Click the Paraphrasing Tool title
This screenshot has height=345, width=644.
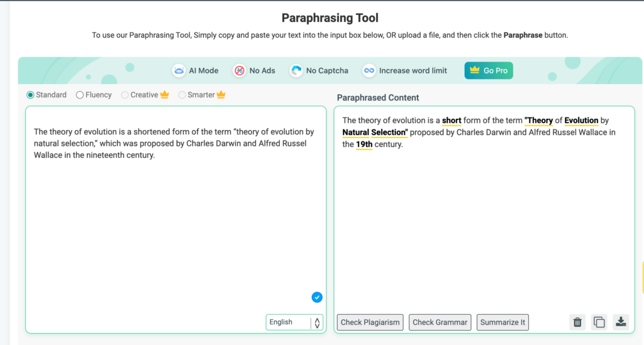(x=330, y=18)
